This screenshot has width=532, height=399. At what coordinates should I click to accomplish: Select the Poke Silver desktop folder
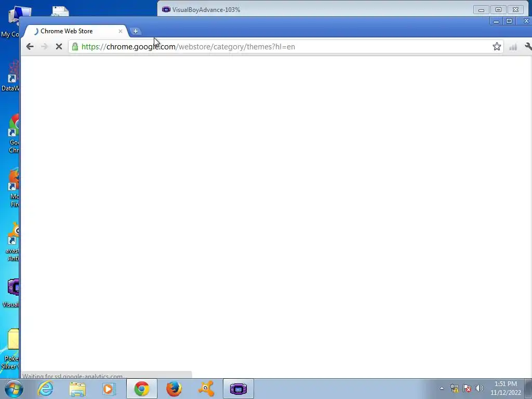point(10,350)
